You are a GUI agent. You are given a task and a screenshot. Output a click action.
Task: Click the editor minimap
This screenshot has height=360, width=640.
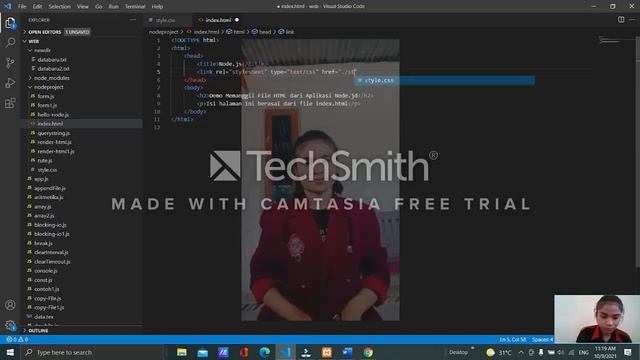point(609,41)
